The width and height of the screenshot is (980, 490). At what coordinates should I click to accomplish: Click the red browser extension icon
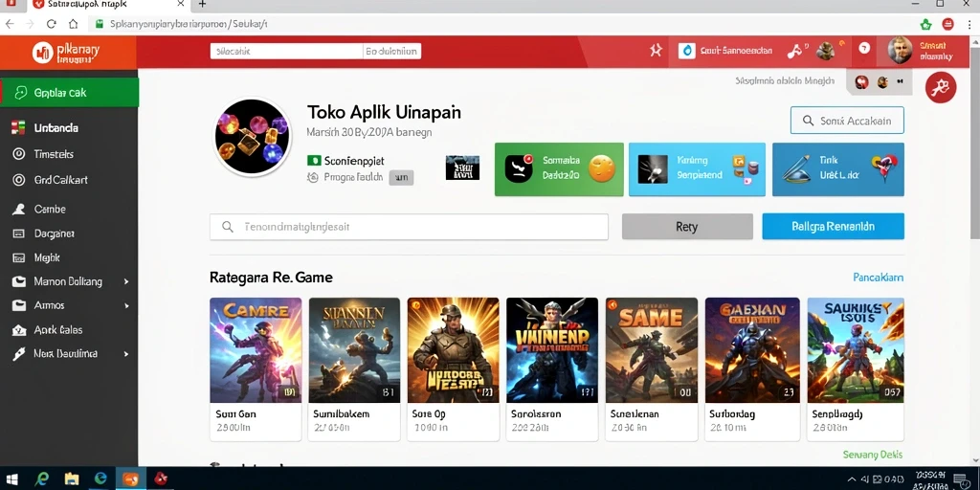click(948, 24)
